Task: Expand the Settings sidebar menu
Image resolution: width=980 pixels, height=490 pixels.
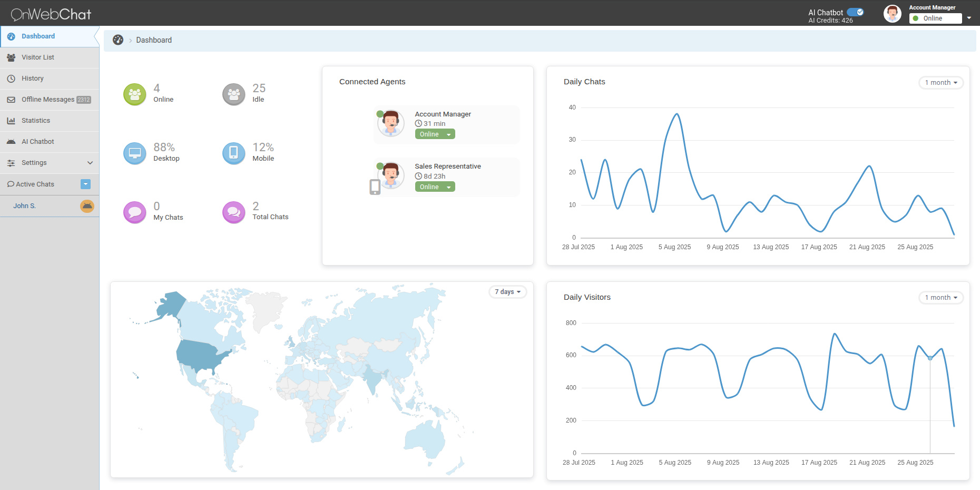Action: pos(50,163)
